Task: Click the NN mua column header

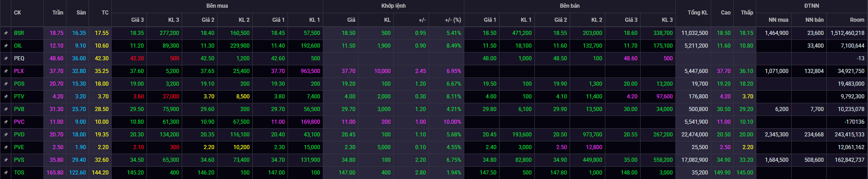Action: coord(778,20)
